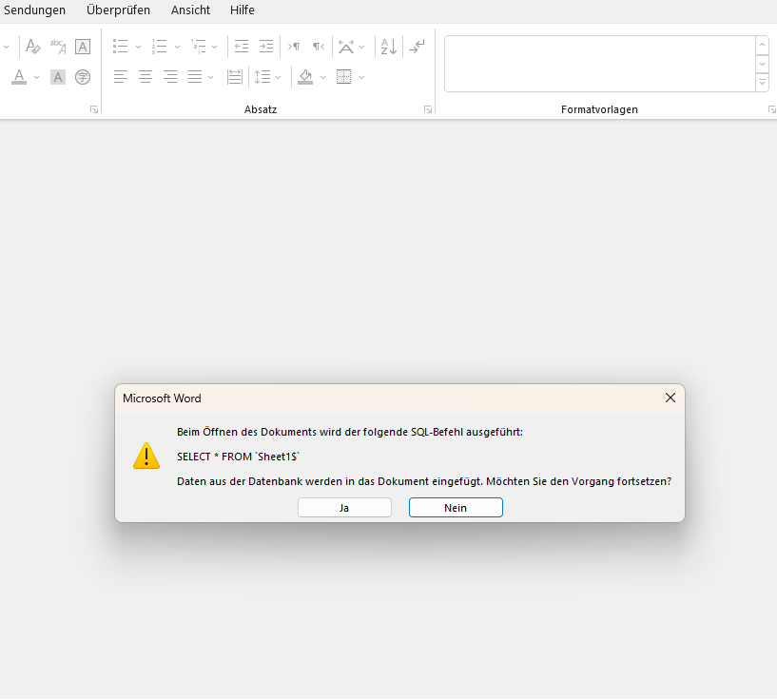Click the Distributed alignment icon
Image resolution: width=777 pixels, height=700 pixels.
(x=234, y=77)
